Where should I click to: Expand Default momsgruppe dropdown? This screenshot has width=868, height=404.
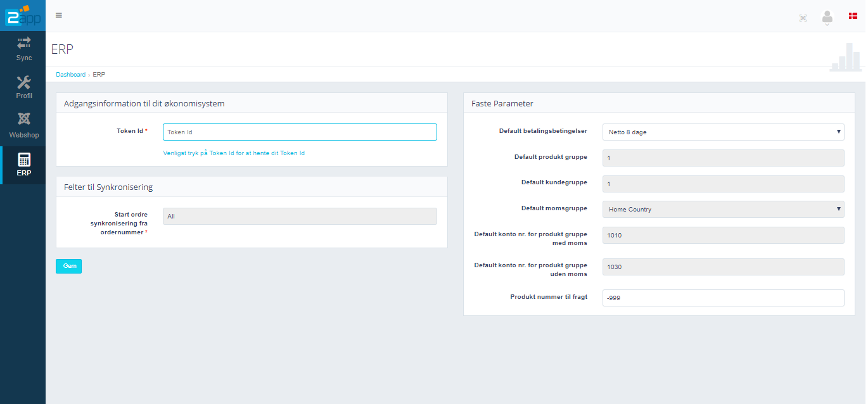point(723,210)
